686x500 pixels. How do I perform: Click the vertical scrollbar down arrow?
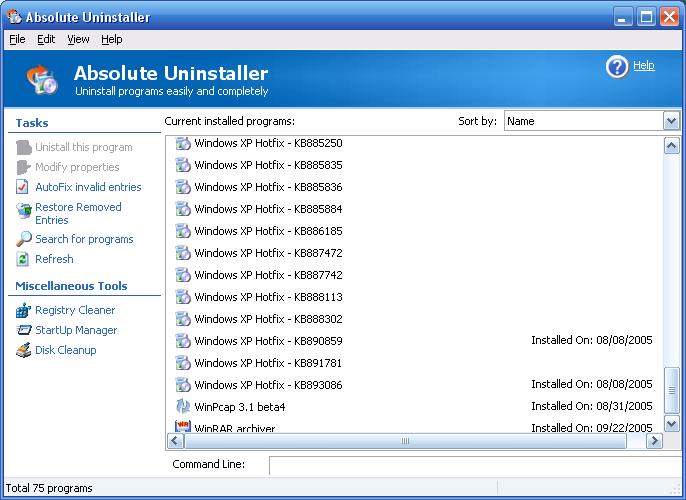672,423
